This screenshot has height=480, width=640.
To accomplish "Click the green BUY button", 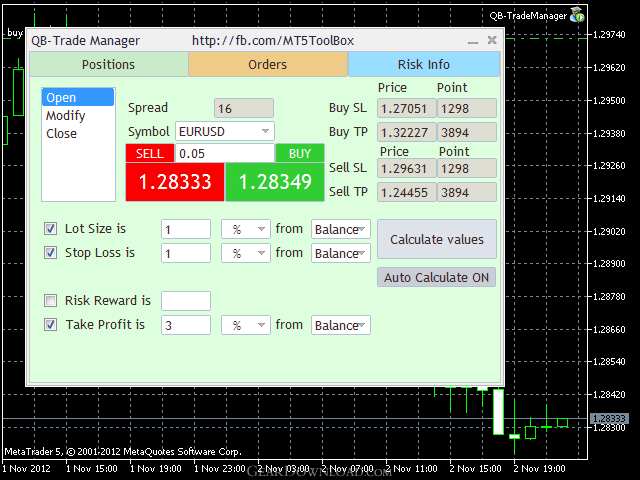I will [300, 153].
